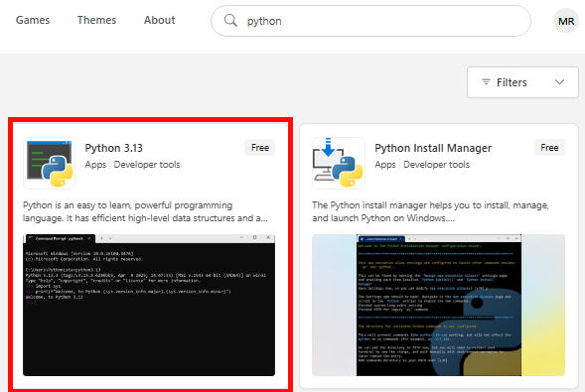Screen dimensions: 585x392
Task: Open the Python Install Manager title
Action: 433,148
